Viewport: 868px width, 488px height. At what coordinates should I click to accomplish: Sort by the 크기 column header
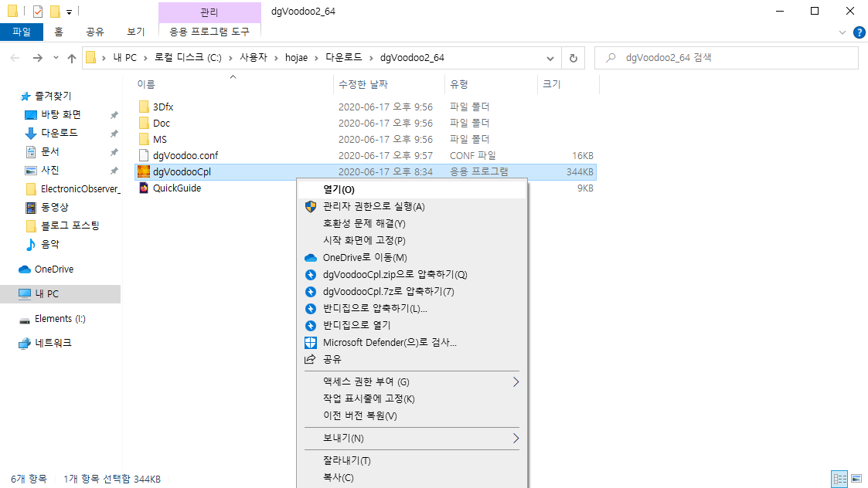click(551, 84)
